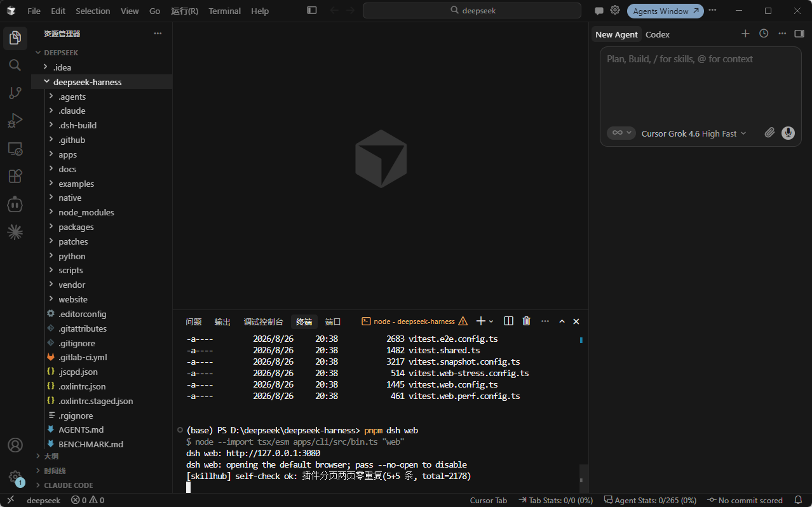Viewport: 812px width, 507px height.
Task: Toggle the primary sidebar layout icon
Action: tap(311, 11)
